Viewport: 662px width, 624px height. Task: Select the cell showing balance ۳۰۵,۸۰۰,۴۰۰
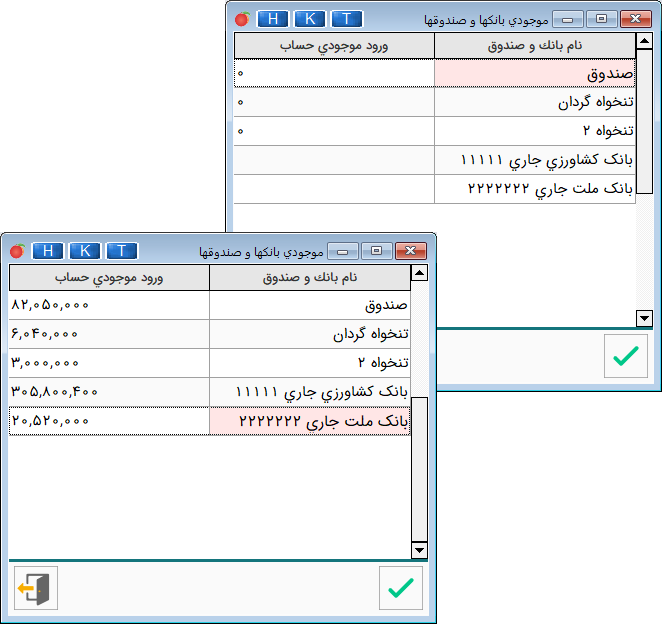click(109, 392)
